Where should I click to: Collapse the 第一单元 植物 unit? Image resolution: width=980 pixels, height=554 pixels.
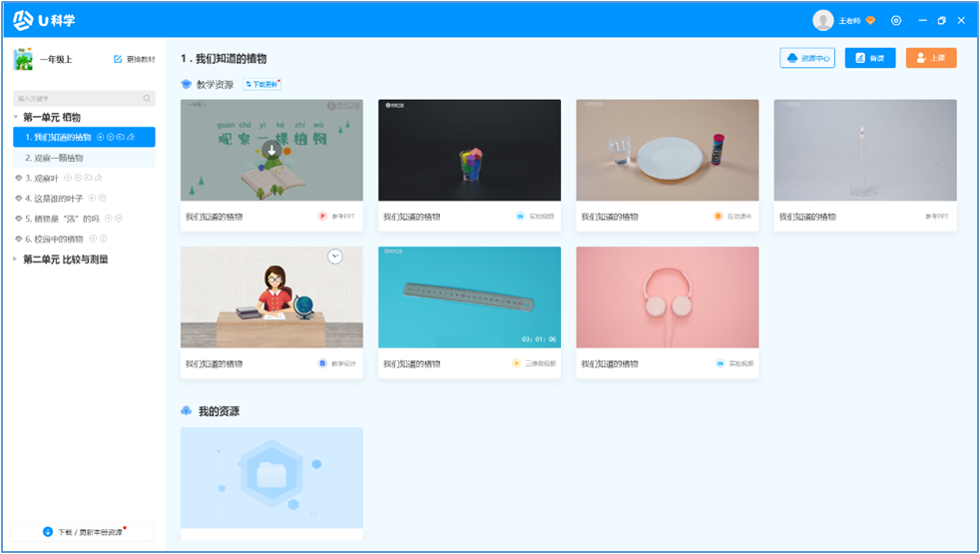coord(16,118)
